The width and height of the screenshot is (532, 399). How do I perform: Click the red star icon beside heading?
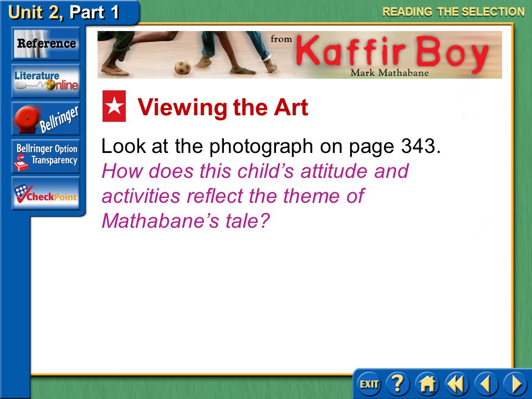pos(114,106)
